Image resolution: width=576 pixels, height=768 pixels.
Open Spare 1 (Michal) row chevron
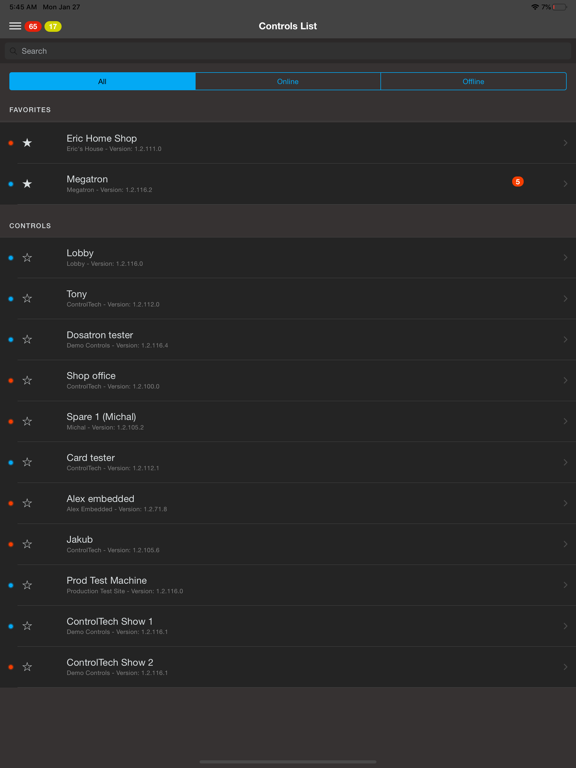click(x=566, y=421)
